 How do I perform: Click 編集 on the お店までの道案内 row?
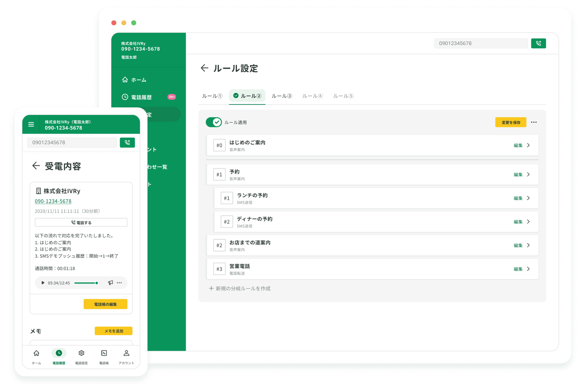tap(518, 245)
